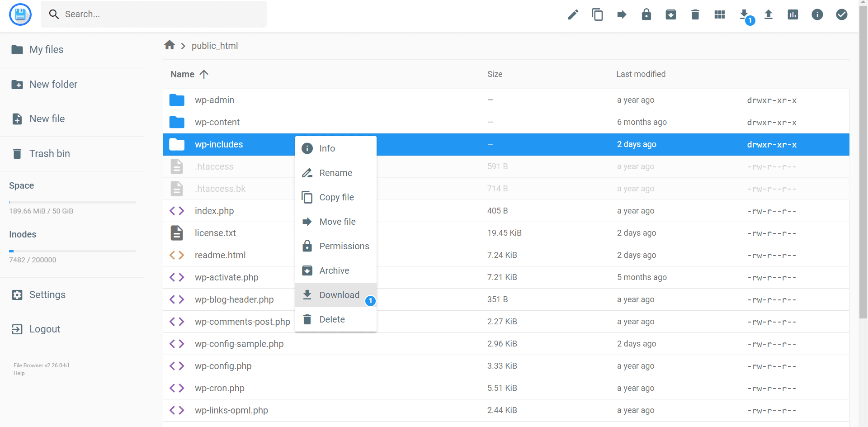The height and width of the screenshot is (427, 868).
Task: View storage stats via the bar chart icon
Action: coord(793,14)
